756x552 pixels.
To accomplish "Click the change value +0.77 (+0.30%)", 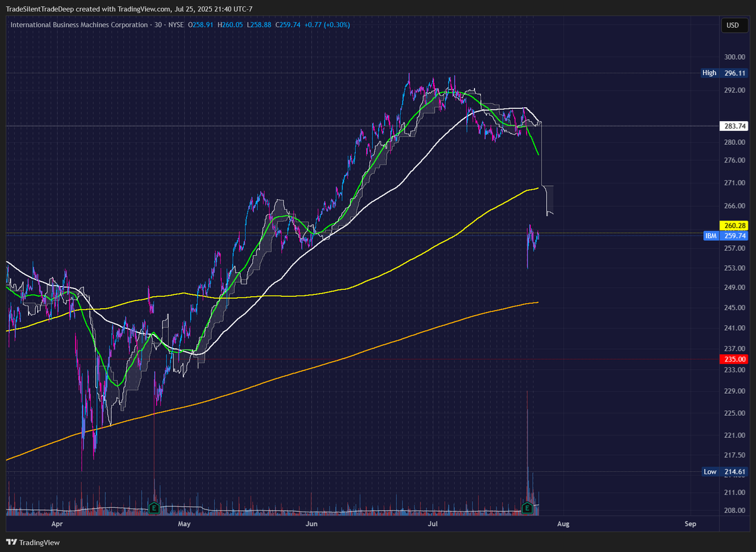I will pyautogui.click(x=327, y=25).
